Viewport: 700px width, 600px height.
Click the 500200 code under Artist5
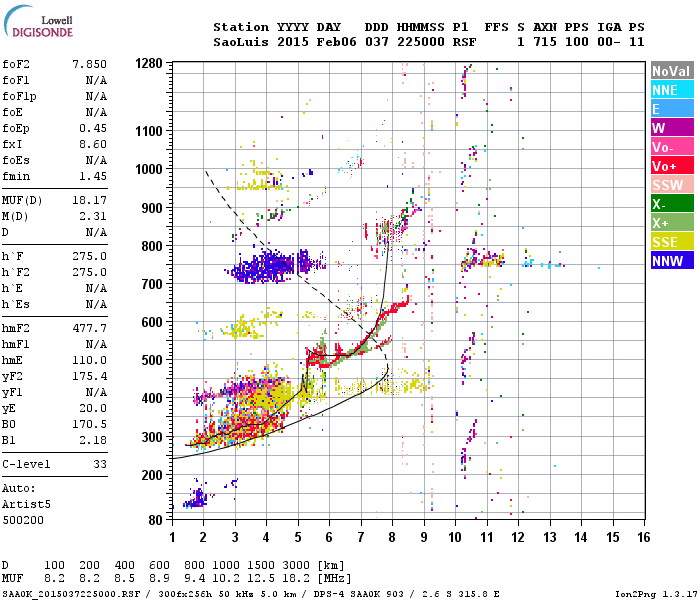pos(23,520)
